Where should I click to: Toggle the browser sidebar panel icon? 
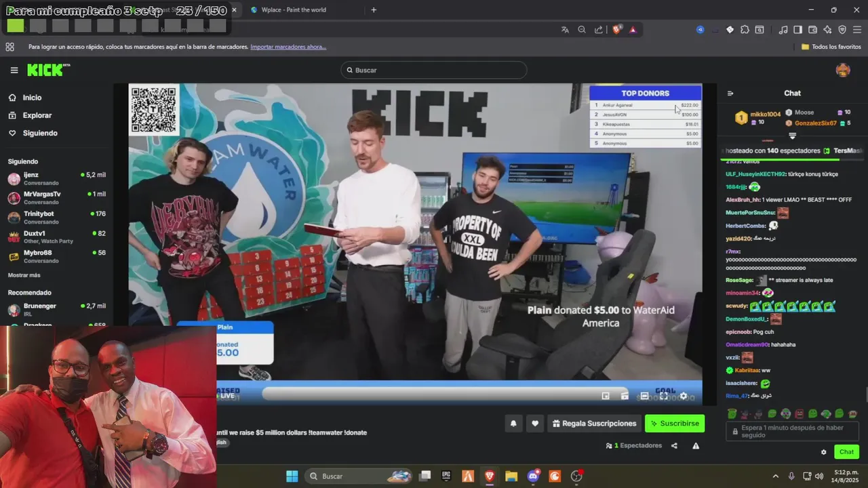pos(797,30)
